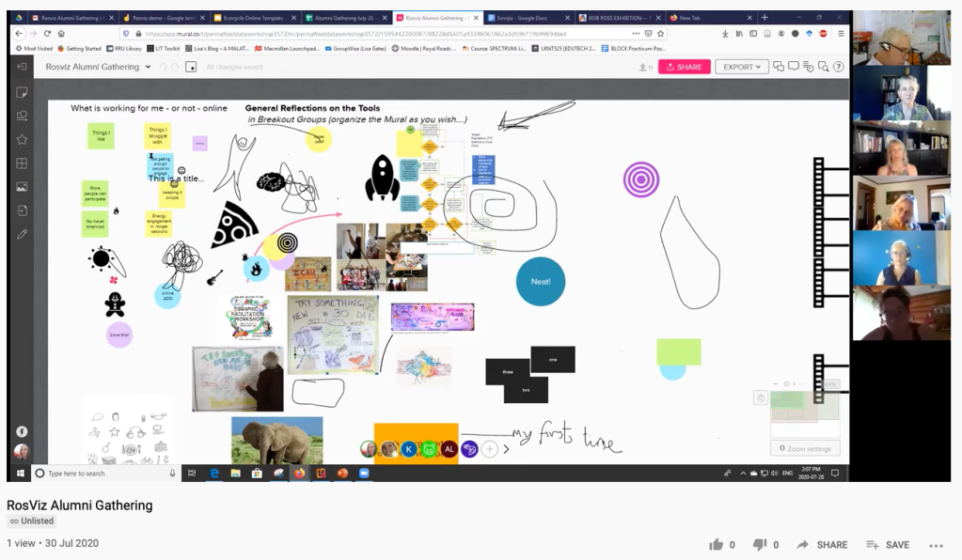Open the LIT Toolkit bookmark
Screen dimensions: 962x560
pyautogui.click(x=164, y=49)
